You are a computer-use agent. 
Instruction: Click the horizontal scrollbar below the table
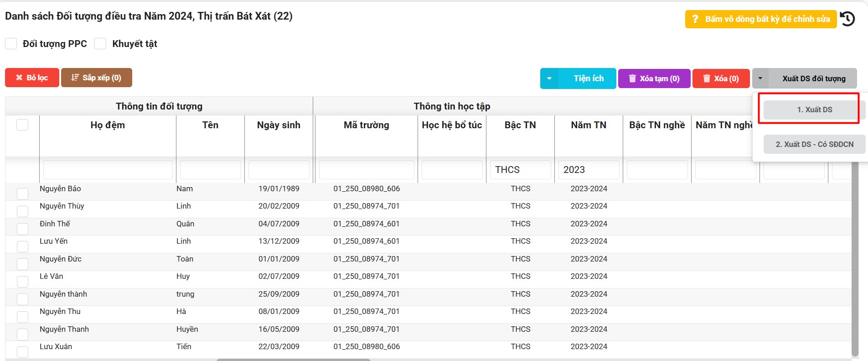293,360
